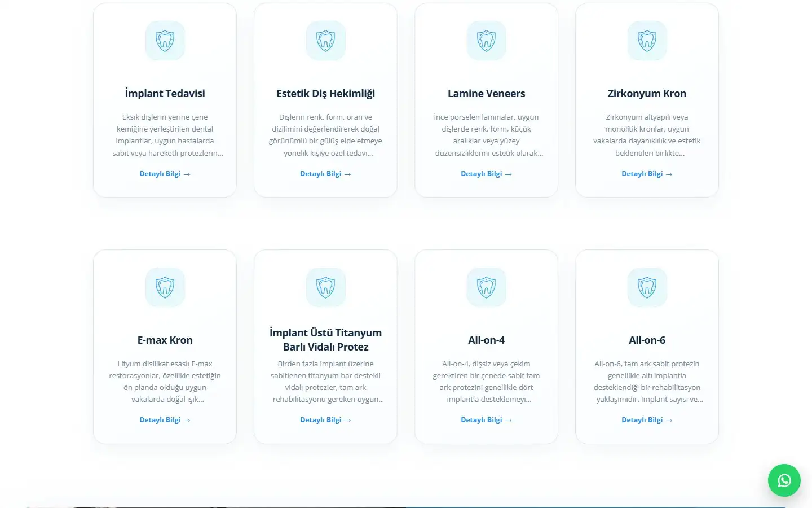Click the tooth shield icon for Lamine Veneers
Viewport: 812px width, 508px height.
(487, 41)
